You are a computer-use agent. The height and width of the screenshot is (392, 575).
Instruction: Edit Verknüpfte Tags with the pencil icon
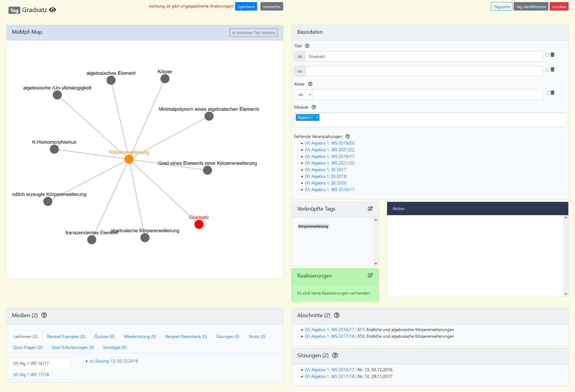(370, 209)
